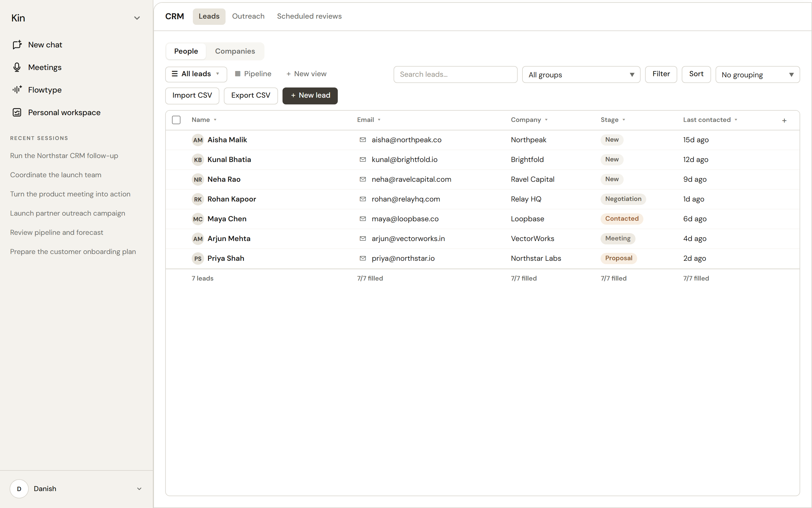Click the mail icon beside rohan@relayhq.com
Viewport: 812px width, 508px height.
(x=363, y=199)
